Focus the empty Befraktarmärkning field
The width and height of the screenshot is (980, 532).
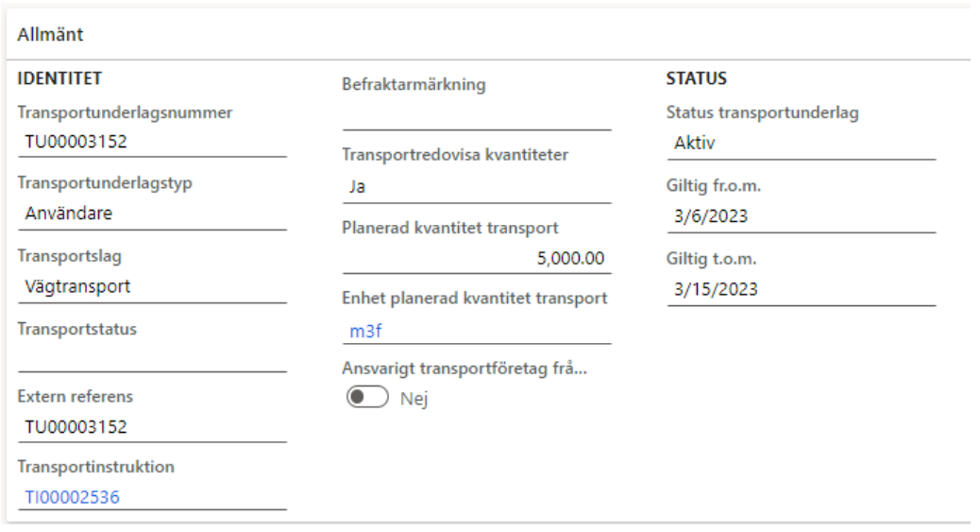click(x=476, y=115)
